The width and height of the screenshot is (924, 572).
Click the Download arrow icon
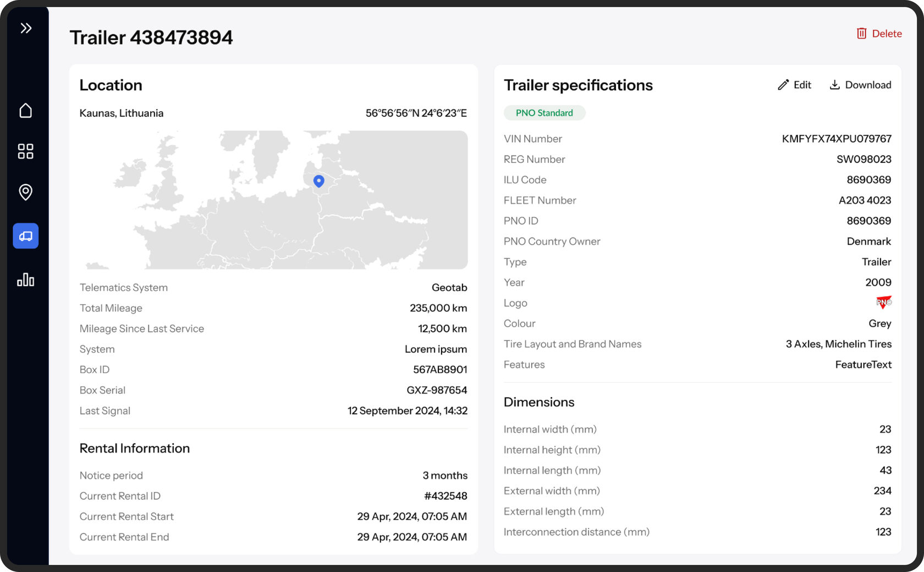click(x=834, y=85)
